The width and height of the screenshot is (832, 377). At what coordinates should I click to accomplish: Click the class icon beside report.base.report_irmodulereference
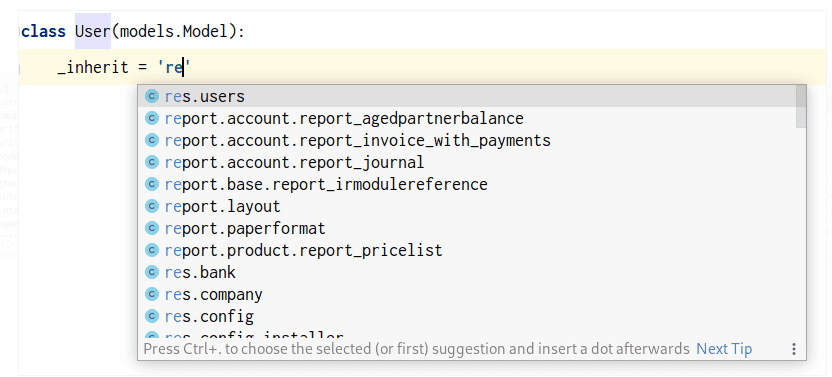[152, 184]
